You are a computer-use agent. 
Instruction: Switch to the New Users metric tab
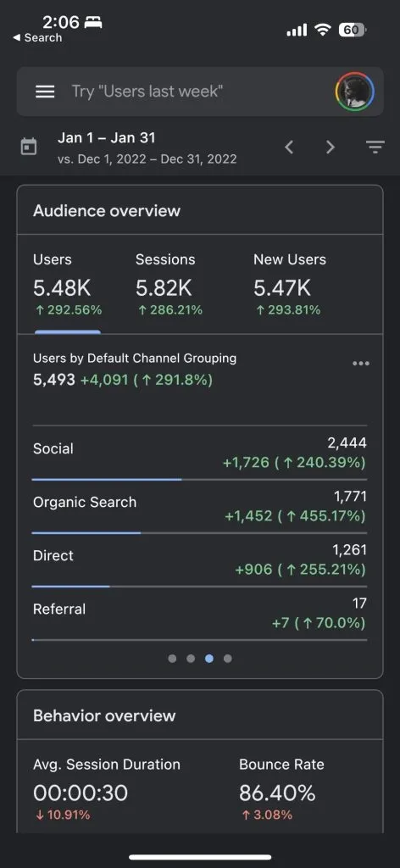coord(289,285)
